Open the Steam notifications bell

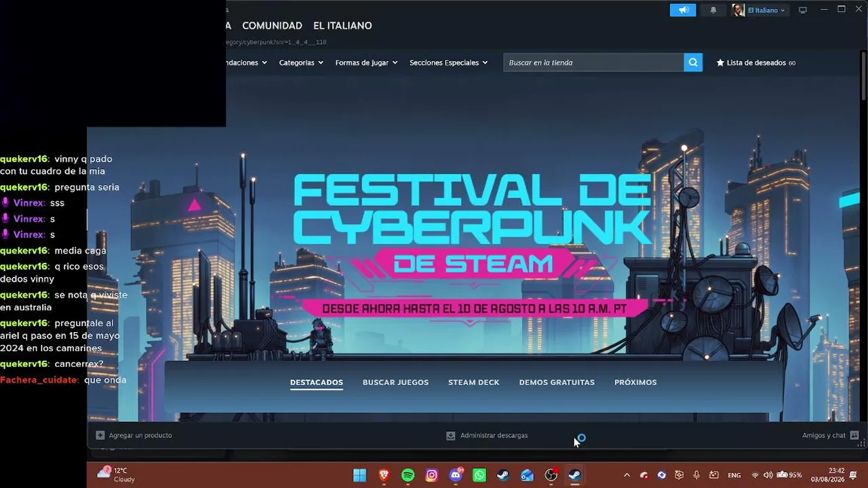click(x=713, y=10)
